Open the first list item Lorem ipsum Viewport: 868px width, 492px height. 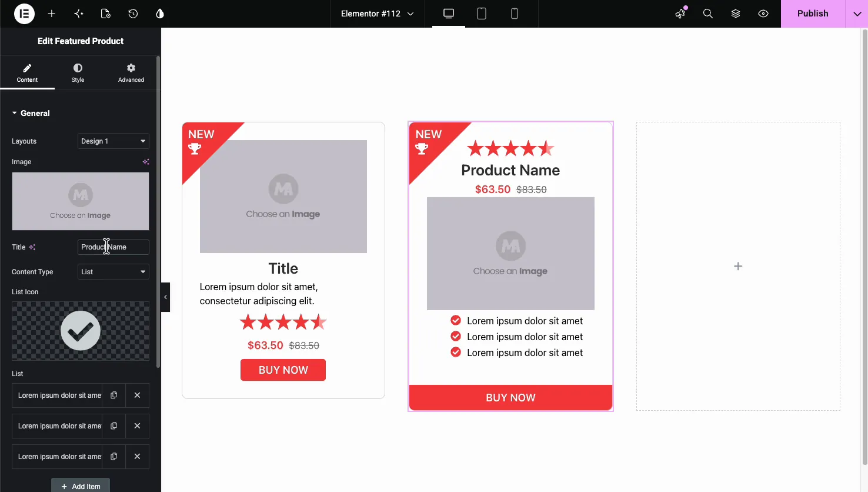(x=58, y=395)
